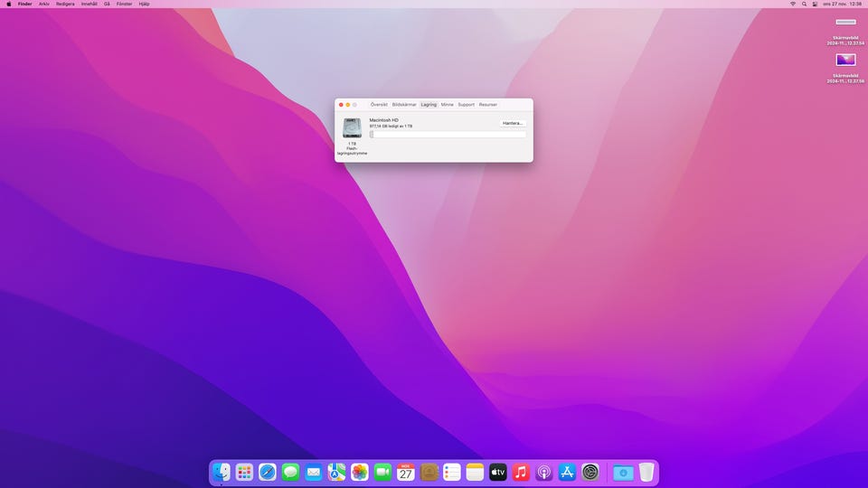Launch Safari from the Dock
Image resolution: width=868 pixels, height=488 pixels.
click(x=268, y=472)
